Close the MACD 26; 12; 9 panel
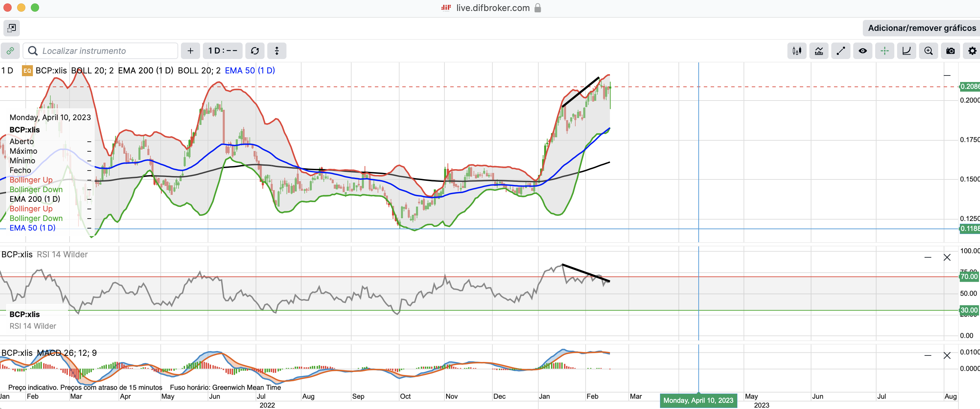This screenshot has height=409, width=980. 947,355
